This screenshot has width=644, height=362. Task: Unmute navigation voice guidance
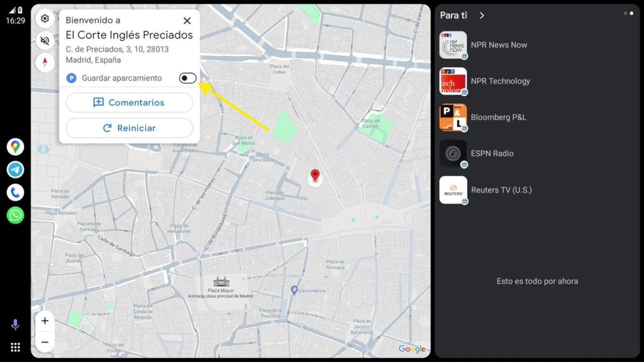click(x=45, y=41)
